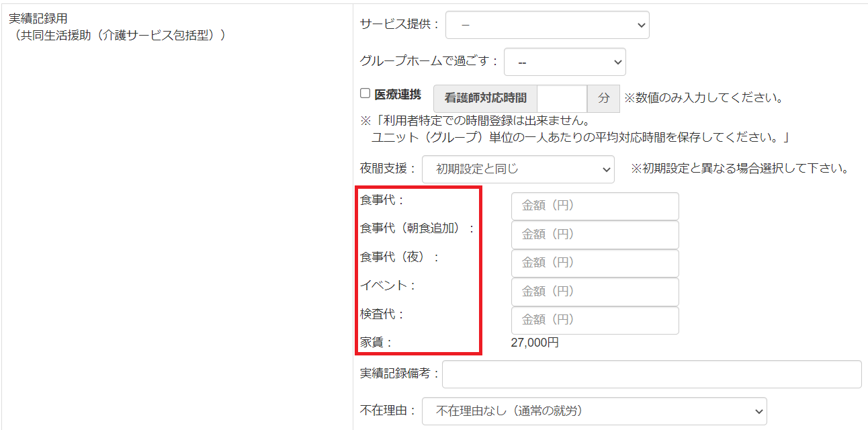The width and height of the screenshot is (868, 430).
Task: Click the 家賃 label text
Action: 376,343
